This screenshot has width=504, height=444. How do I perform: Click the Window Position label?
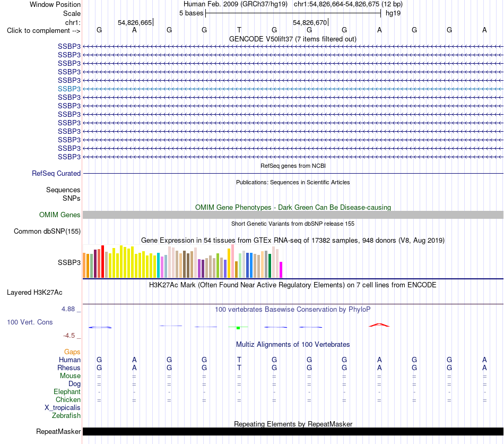pyautogui.click(x=55, y=4)
